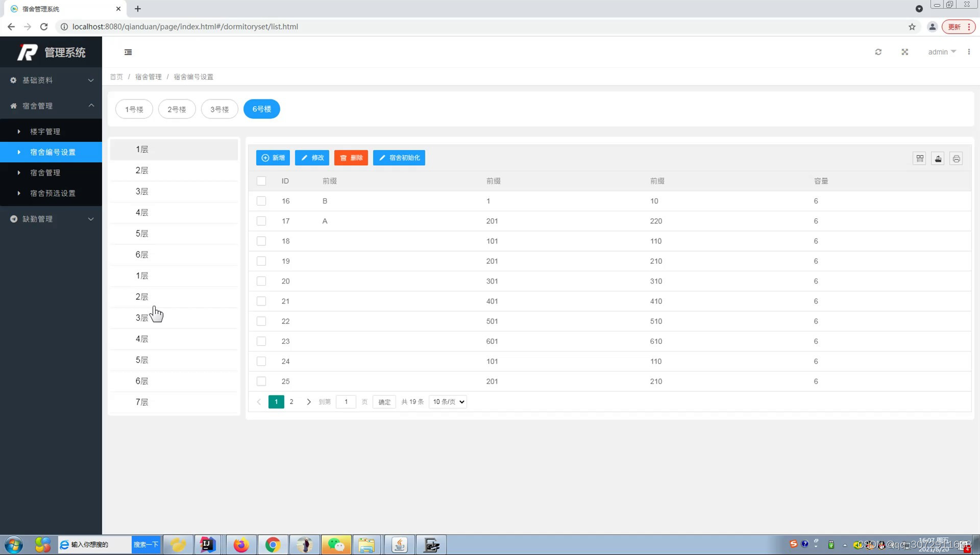Check the row with ID 20
Screen dimensions: 980x555
pos(261,281)
